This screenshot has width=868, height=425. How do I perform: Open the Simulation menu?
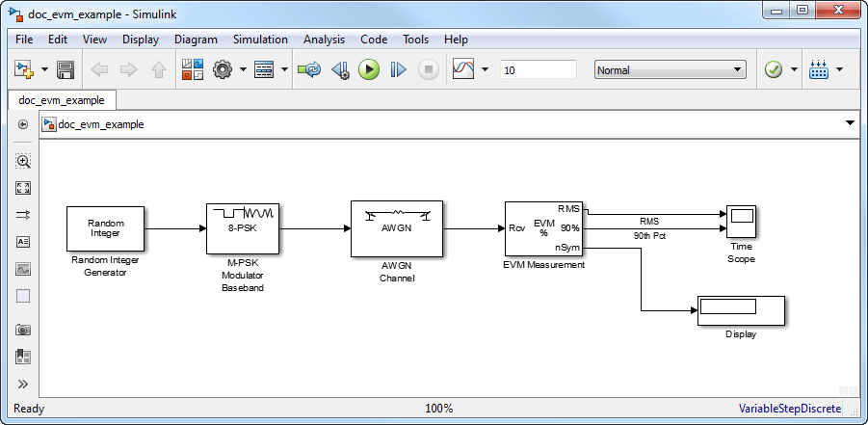(260, 40)
